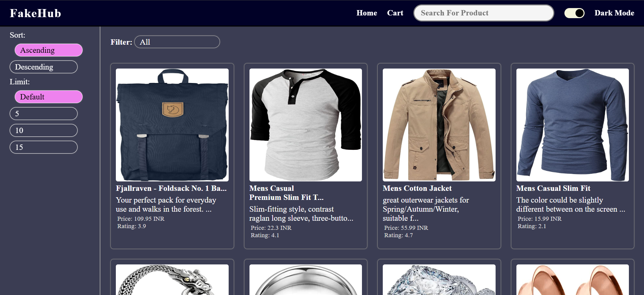
Task: Click 'The color could be slightly' description
Action: (570, 205)
